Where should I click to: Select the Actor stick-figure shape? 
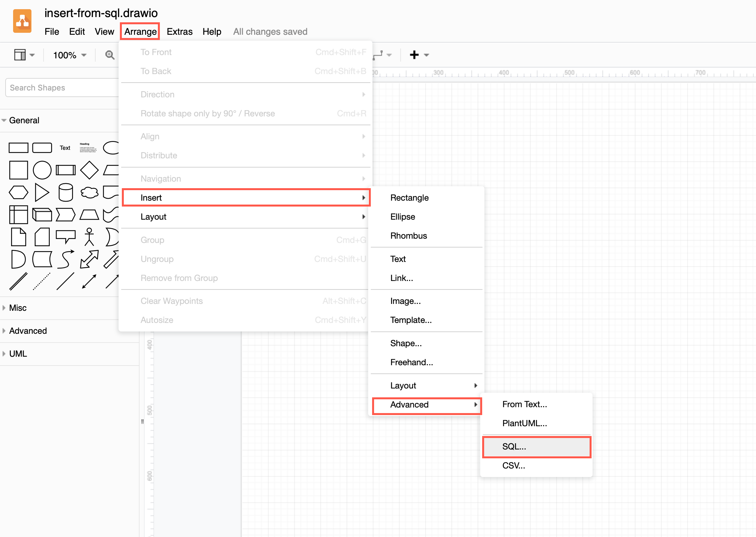click(x=89, y=237)
